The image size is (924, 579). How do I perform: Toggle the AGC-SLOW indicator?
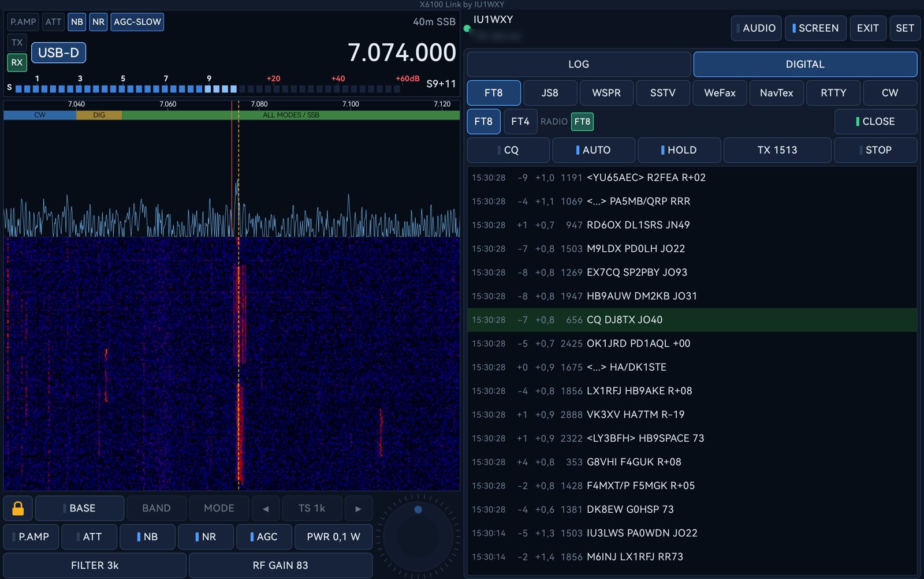137,22
